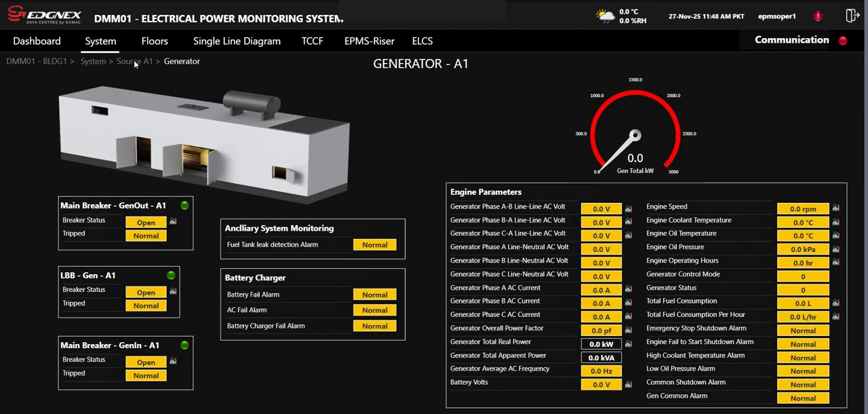Open trend icon for Phase C AC Current
868x414 pixels.
tap(629, 317)
